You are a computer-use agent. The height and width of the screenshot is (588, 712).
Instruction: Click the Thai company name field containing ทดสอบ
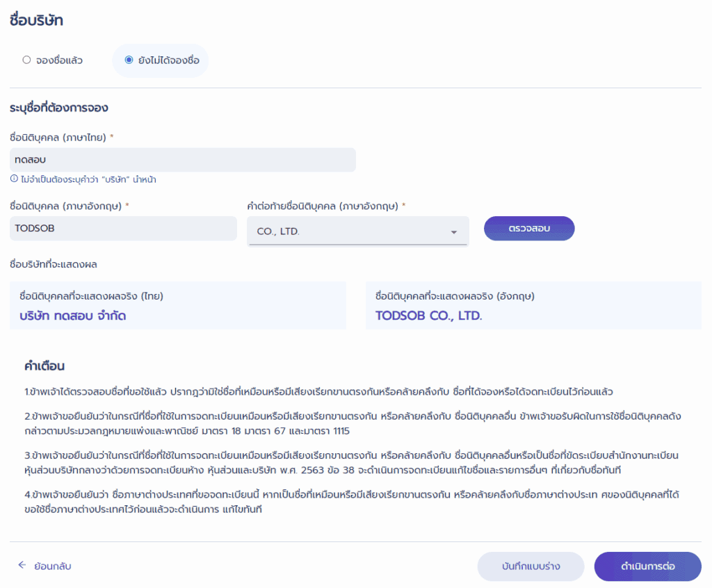tap(182, 160)
